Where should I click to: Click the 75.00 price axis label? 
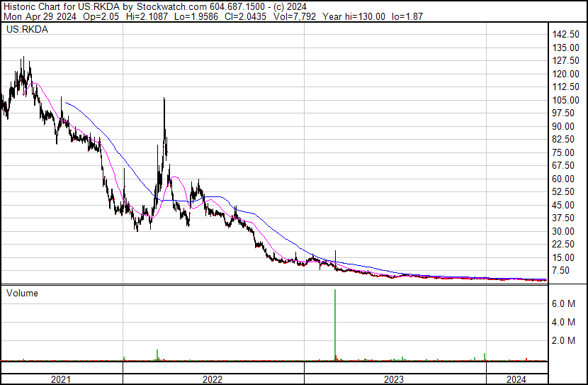pyautogui.click(x=566, y=152)
